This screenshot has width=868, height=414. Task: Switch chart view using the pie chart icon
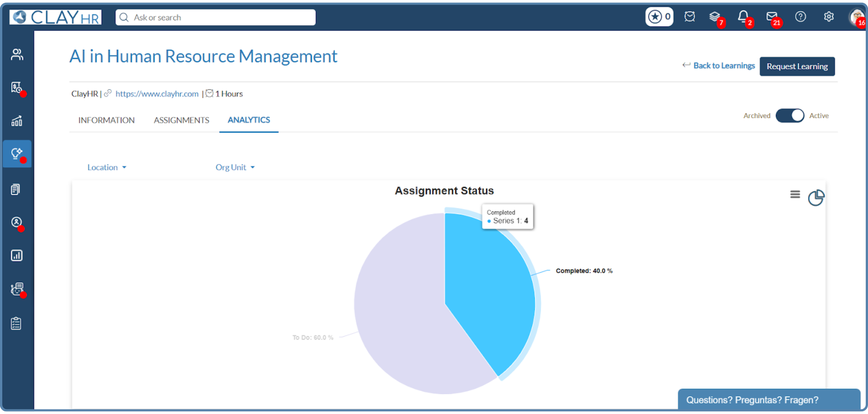click(x=816, y=198)
